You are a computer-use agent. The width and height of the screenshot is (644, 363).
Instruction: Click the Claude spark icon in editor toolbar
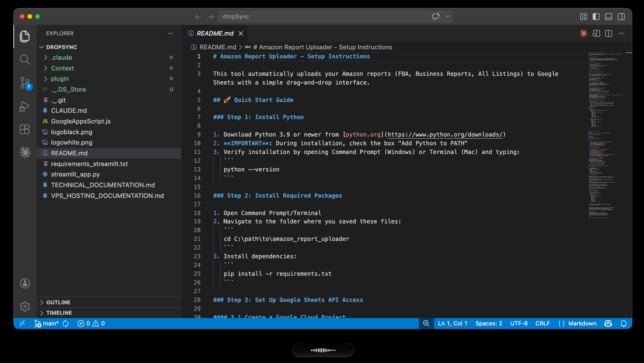pyautogui.click(x=584, y=33)
